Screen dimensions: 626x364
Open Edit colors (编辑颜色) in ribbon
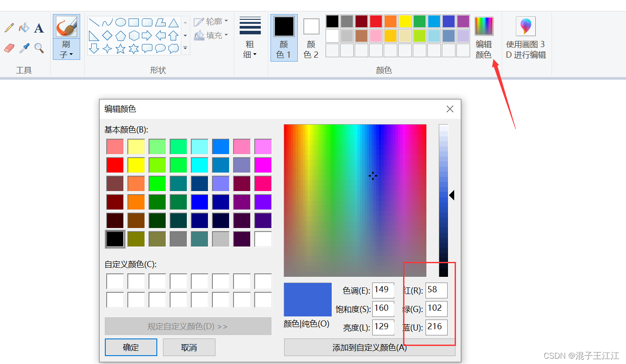[484, 38]
